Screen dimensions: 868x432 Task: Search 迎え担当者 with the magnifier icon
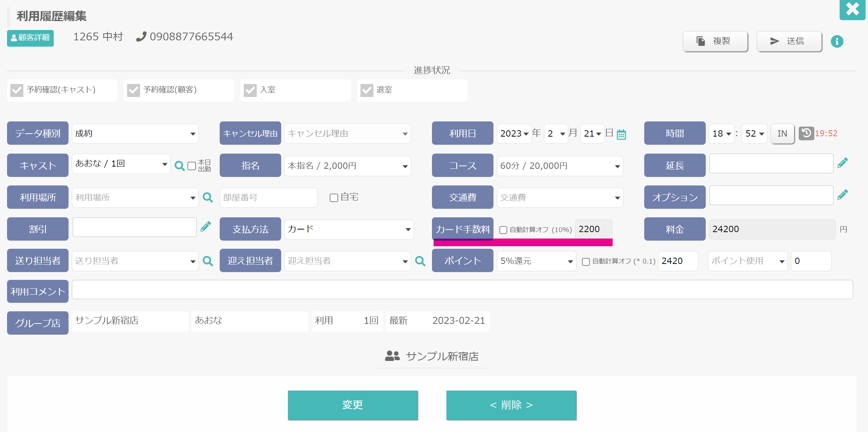pyautogui.click(x=420, y=261)
